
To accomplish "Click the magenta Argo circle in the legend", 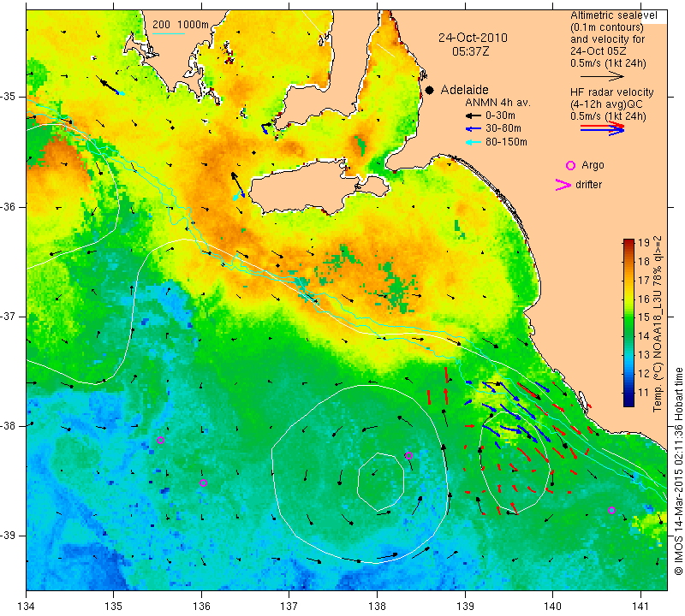I will (570, 165).
